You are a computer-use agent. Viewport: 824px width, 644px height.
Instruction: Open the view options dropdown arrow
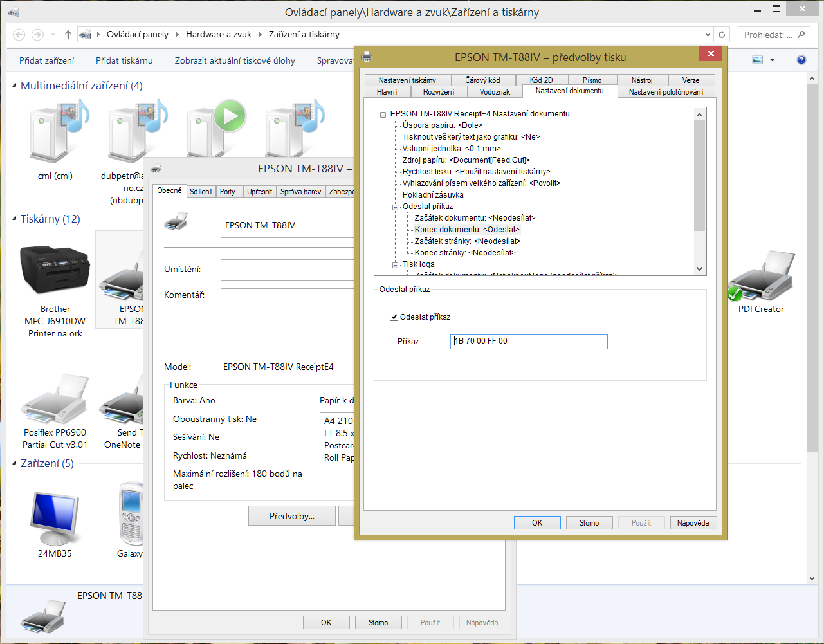click(772, 60)
